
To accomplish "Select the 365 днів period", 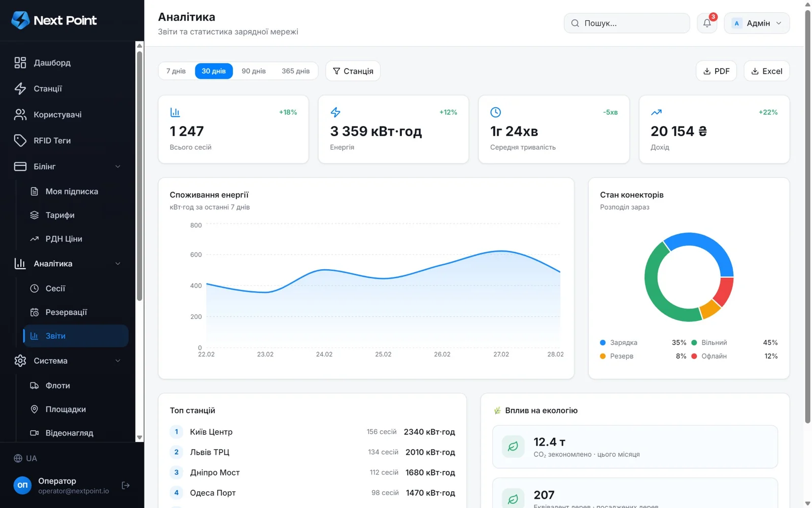I will tap(296, 71).
